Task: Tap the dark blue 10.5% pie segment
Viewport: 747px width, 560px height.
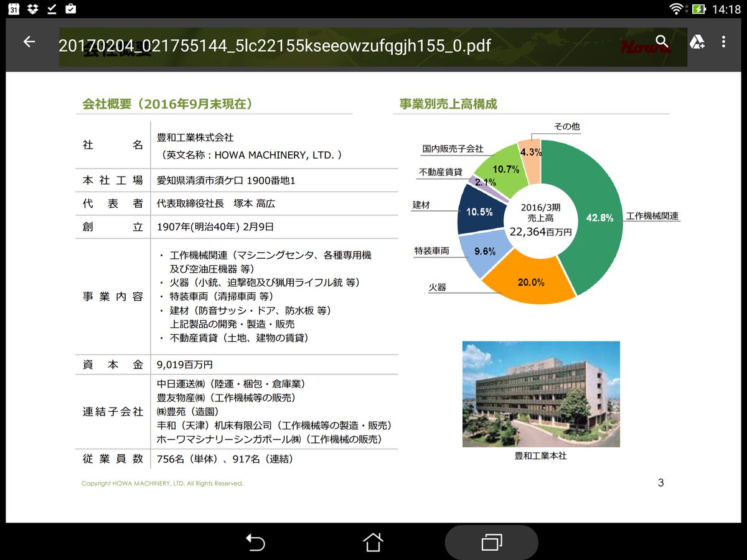Action: 479,211
